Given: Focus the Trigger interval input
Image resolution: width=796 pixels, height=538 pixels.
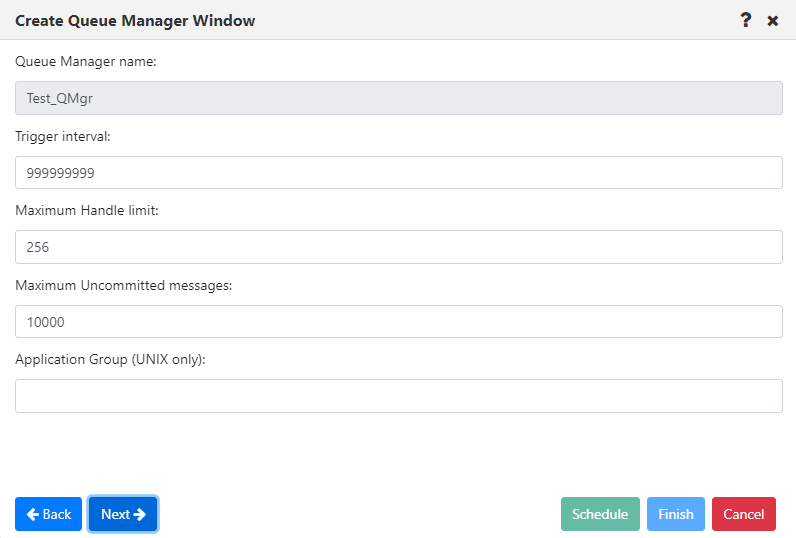Looking at the screenshot, I should point(399,173).
